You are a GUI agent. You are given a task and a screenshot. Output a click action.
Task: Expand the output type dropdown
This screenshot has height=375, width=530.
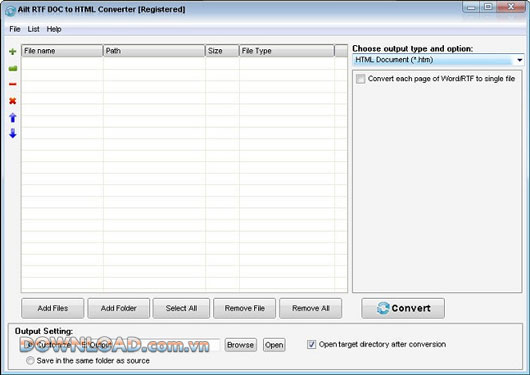(x=520, y=60)
